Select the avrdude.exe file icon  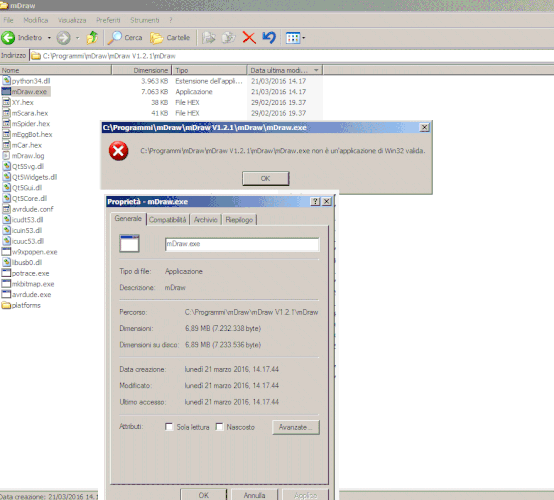pyautogui.click(x=6, y=294)
